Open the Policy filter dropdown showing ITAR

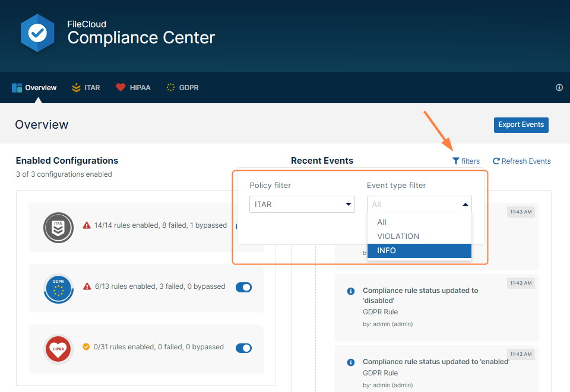point(302,205)
